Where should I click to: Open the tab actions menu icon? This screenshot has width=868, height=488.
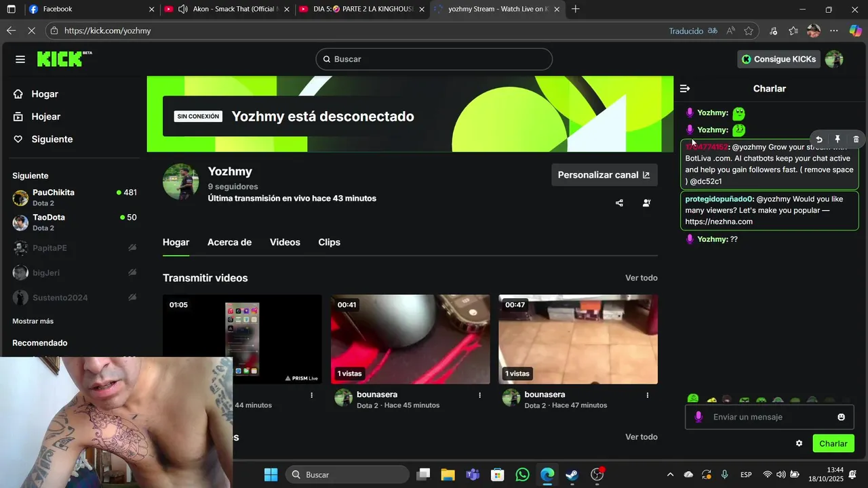coord(11,9)
